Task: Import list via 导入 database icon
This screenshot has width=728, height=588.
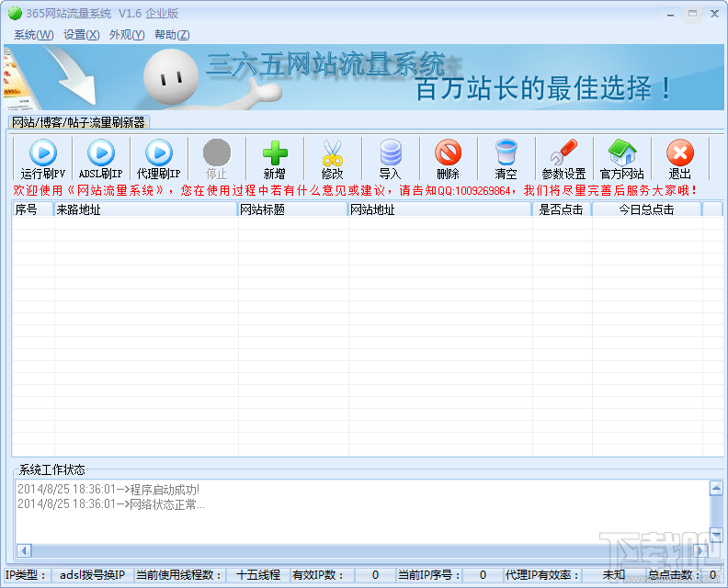Action: 391,153
